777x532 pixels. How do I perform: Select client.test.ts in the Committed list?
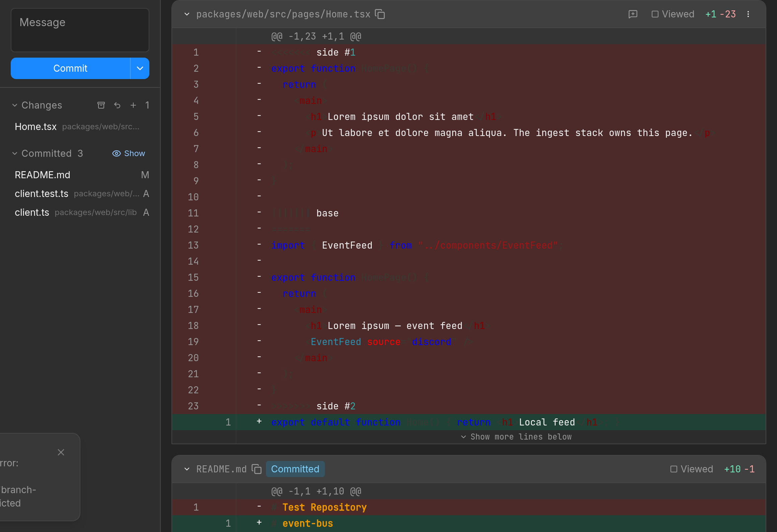(x=80, y=194)
